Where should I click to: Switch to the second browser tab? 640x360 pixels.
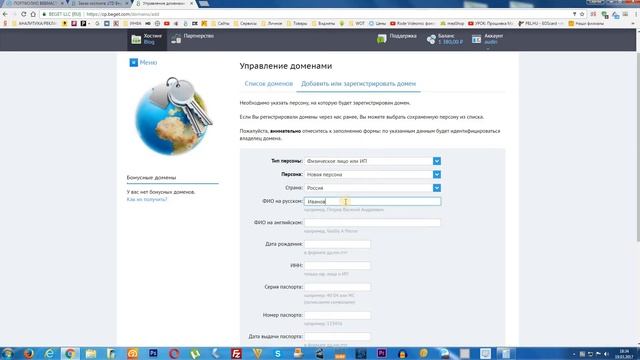pos(99,3)
